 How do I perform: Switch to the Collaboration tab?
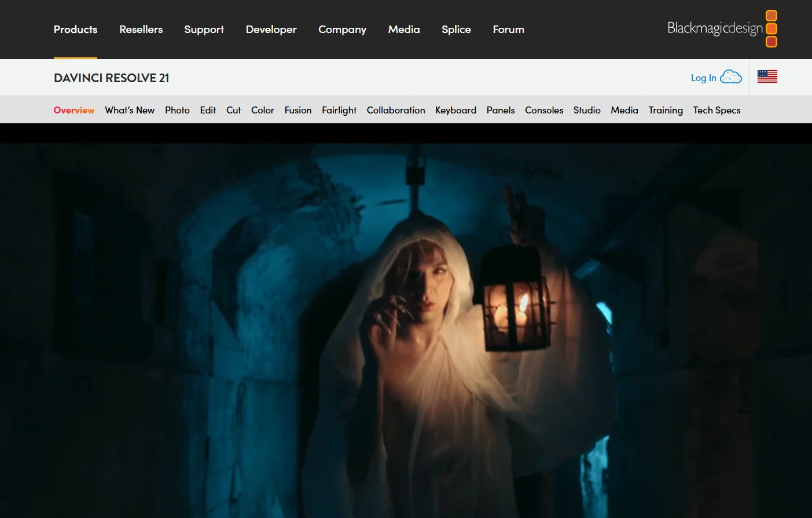396,110
